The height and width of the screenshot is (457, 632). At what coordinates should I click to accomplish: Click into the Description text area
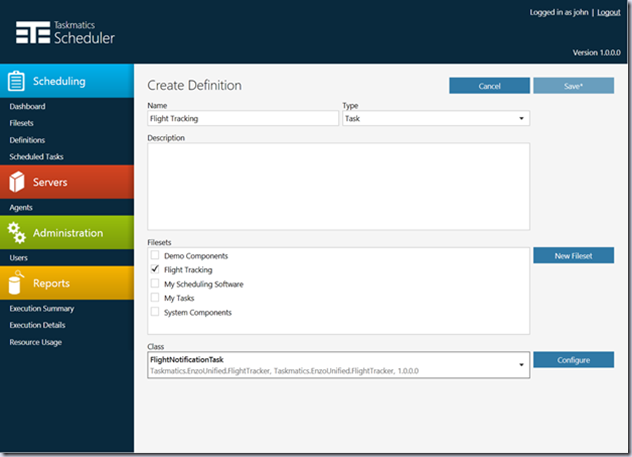tap(339, 187)
